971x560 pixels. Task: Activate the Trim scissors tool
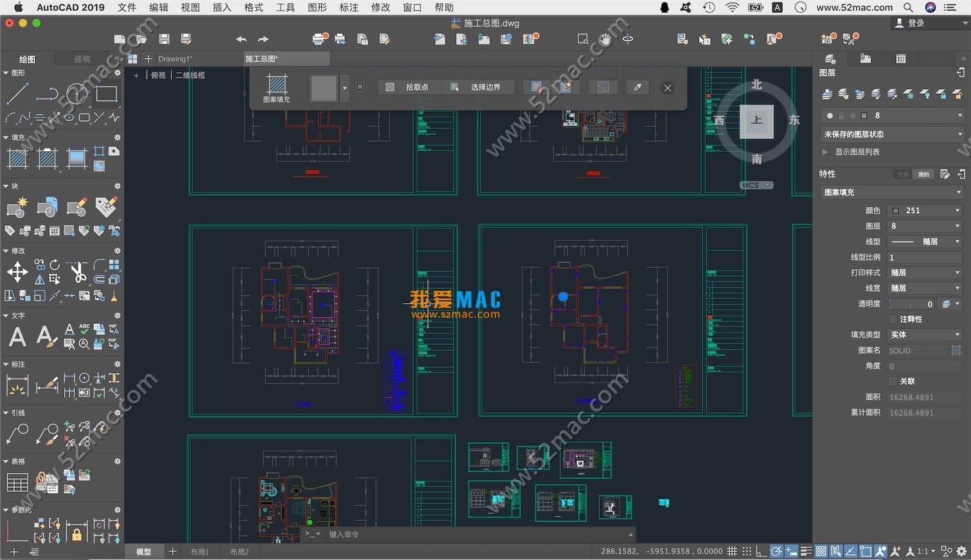78,273
